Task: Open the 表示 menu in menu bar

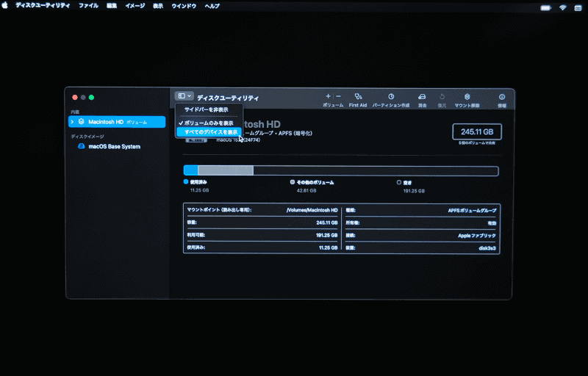Action: pos(158,6)
